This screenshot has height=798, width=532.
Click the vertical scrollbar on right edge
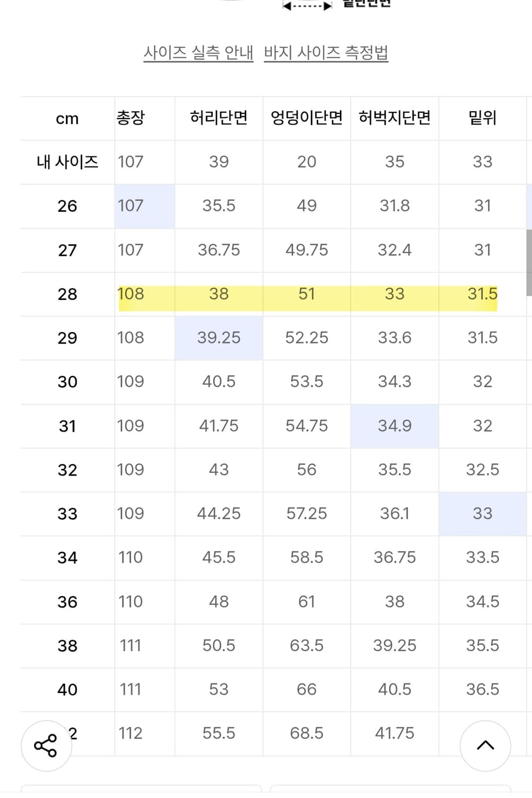tap(529, 262)
